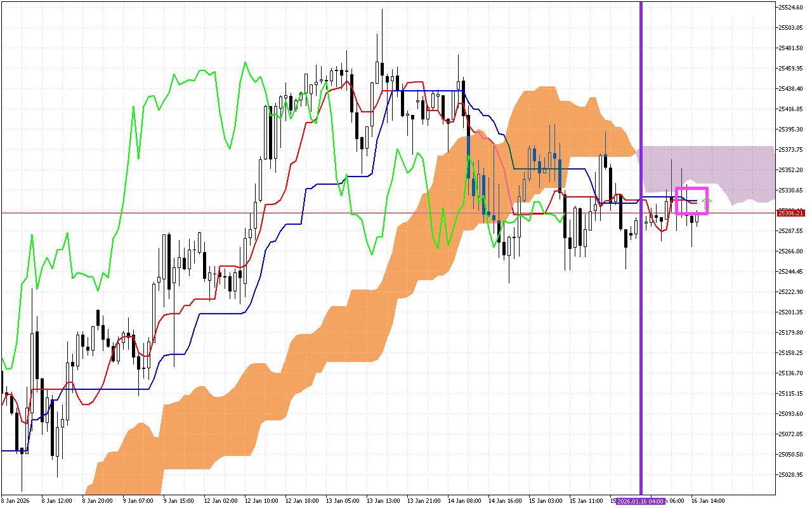Screen dimensions: 812x508
Task: Click the 12 Jan 10:00 time label
Action: click(x=260, y=501)
